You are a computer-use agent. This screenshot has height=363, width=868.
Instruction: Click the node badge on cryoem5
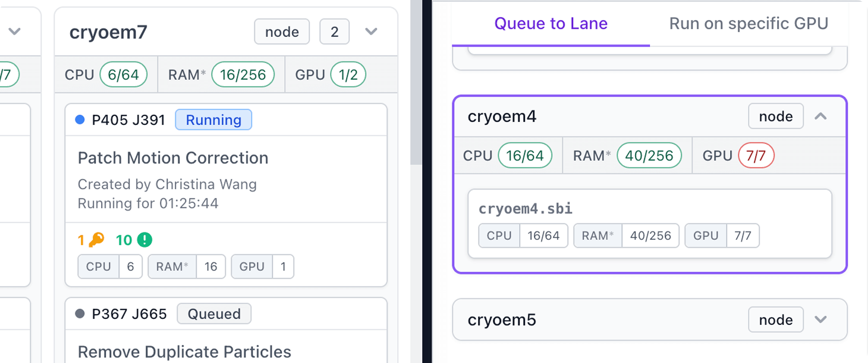[775, 320]
